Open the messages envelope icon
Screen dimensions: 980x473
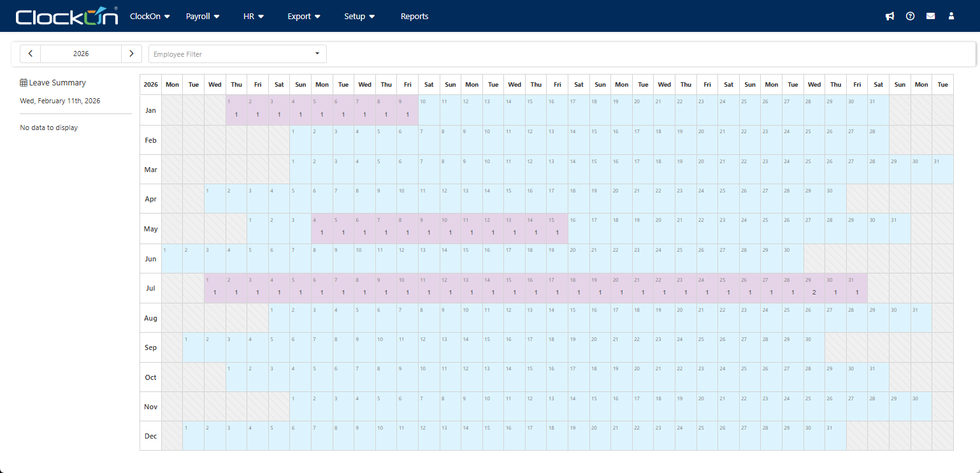click(931, 17)
